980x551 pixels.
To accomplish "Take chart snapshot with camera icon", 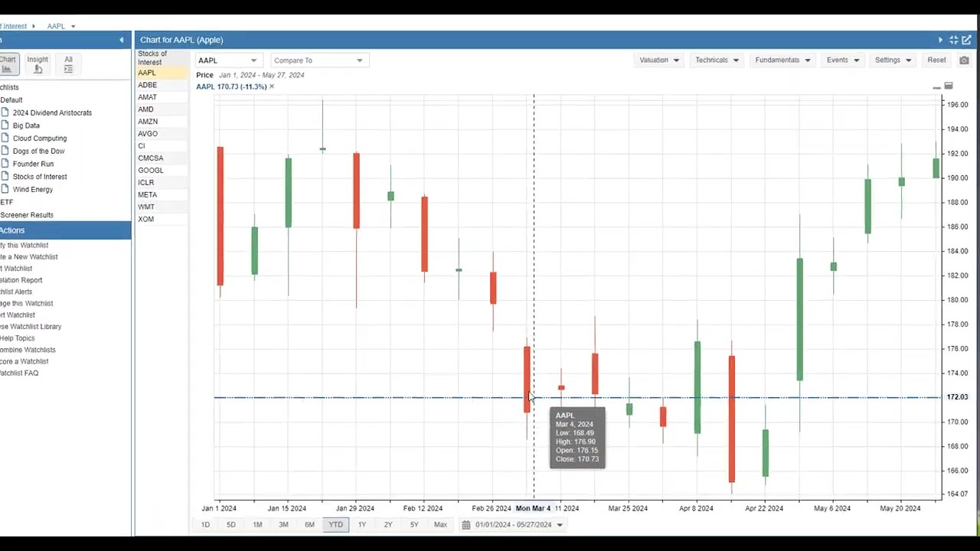I will click(x=964, y=60).
